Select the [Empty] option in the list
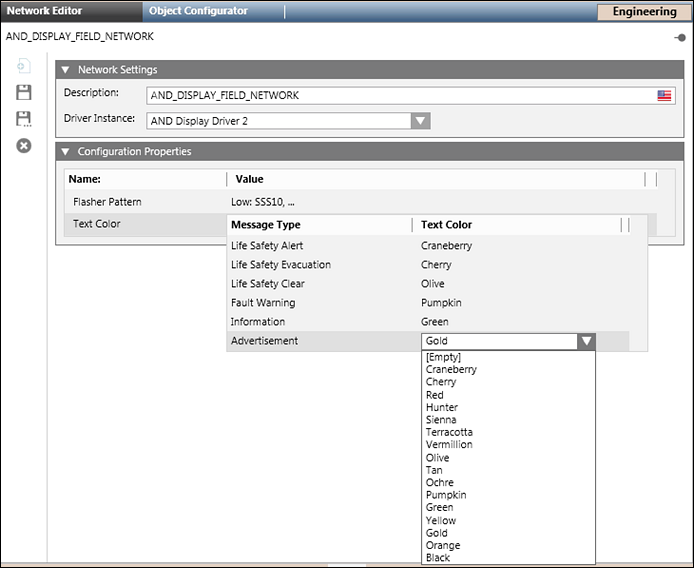694x568 pixels. click(x=443, y=357)
